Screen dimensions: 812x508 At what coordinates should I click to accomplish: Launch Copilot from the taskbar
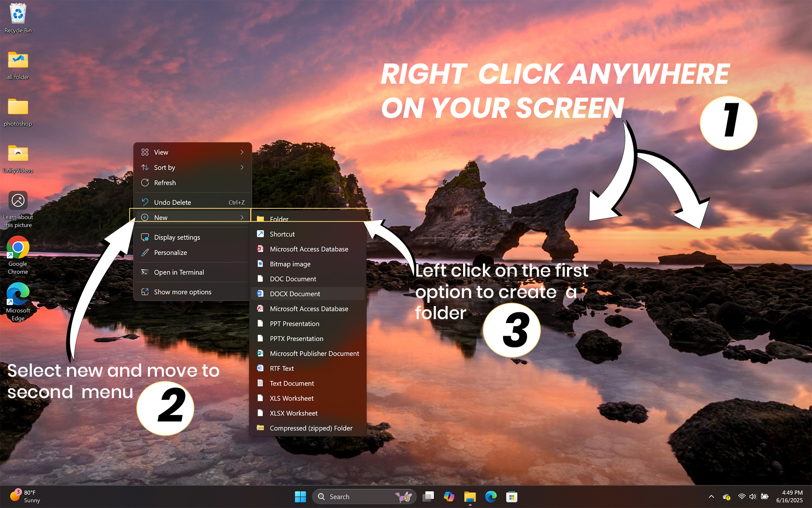click(x=449, y=496)
